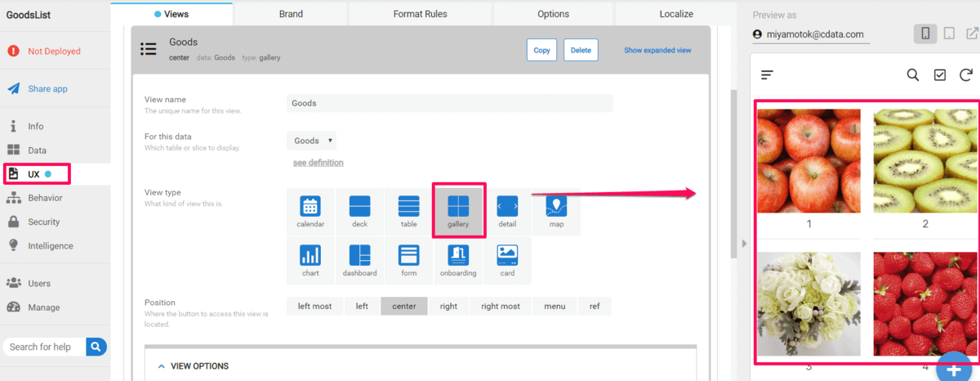Set position to center
This screenshot has height=381, width=980.
click(x=404, y=307)
